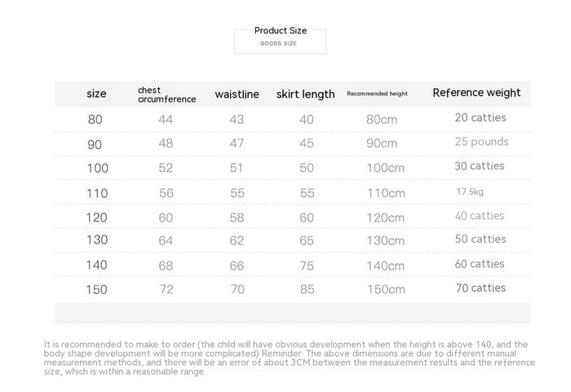The image size is (571, 392).
Task: Select size 130 row label
Action: coord(97,240)
